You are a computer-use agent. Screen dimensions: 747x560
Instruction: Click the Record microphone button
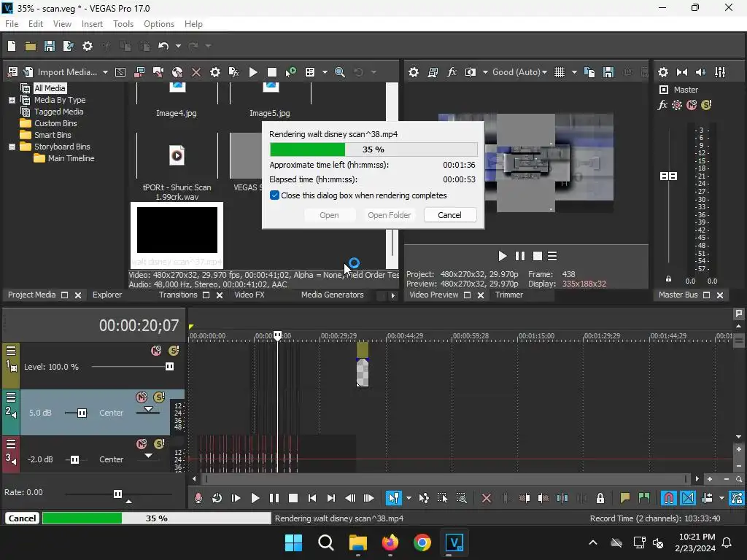[x=198, y=498]
